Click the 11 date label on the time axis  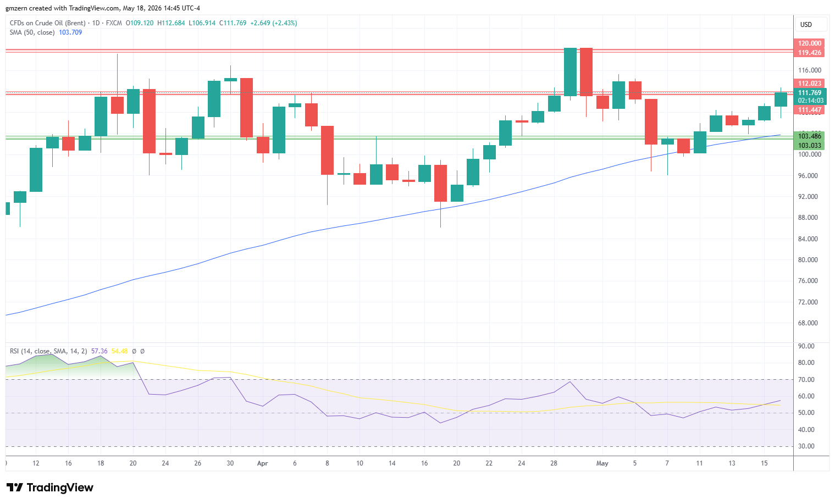pos(699,463)
